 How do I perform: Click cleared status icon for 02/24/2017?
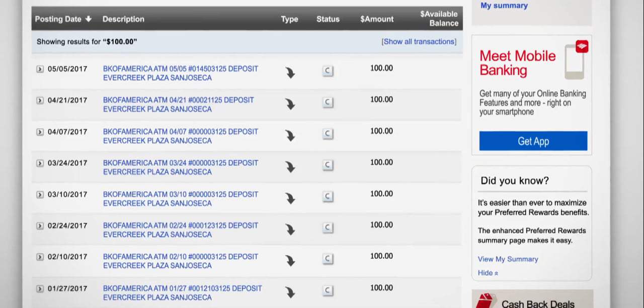(328, 228)
